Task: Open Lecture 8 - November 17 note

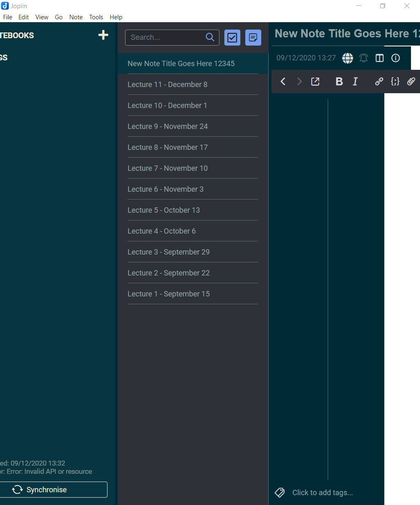Action: pos(193,147)
